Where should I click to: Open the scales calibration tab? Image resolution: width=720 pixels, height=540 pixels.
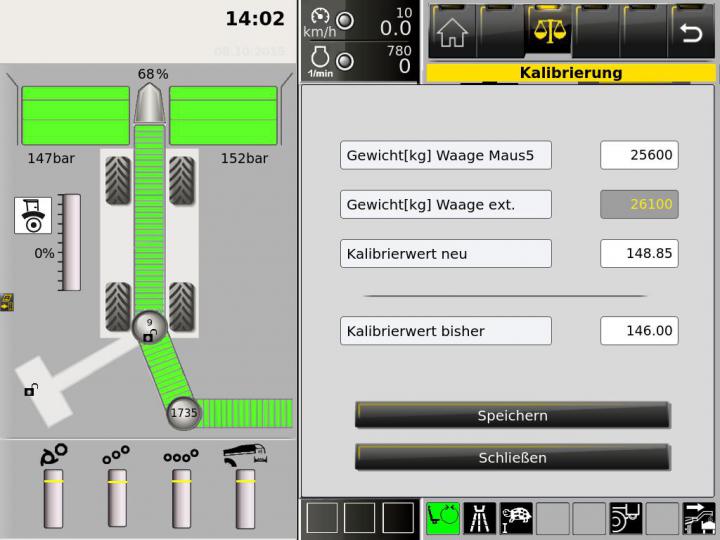549,32
